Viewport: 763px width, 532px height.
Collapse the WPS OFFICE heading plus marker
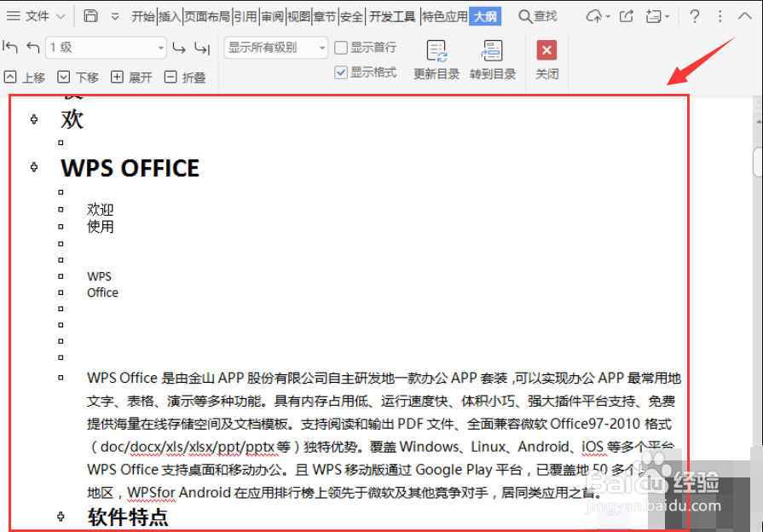point(34,167)
